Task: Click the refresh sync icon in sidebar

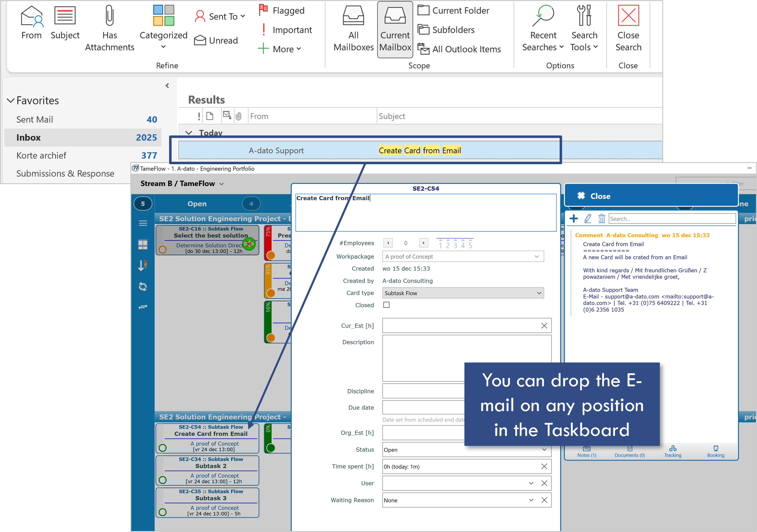Action: 143,286
